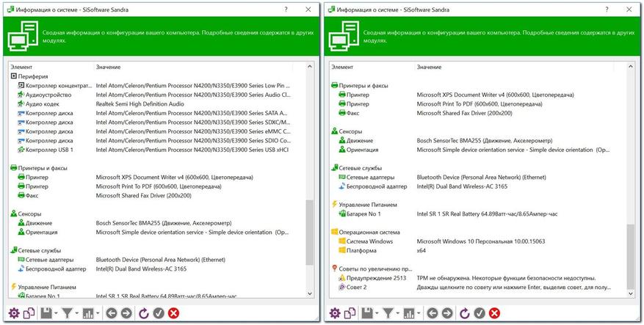Confirm with checkmark button in right window
644x325 pixels.
(x=480, y=313)
